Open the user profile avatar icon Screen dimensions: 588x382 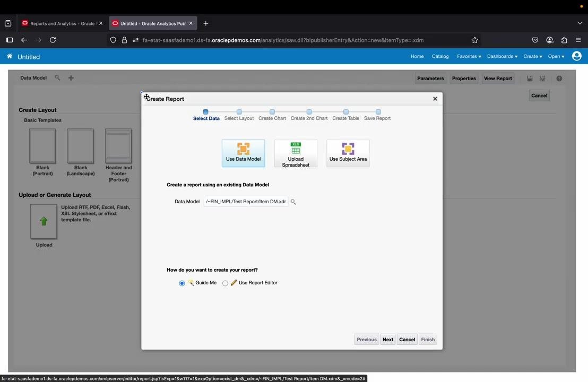(x=576, y=56)
